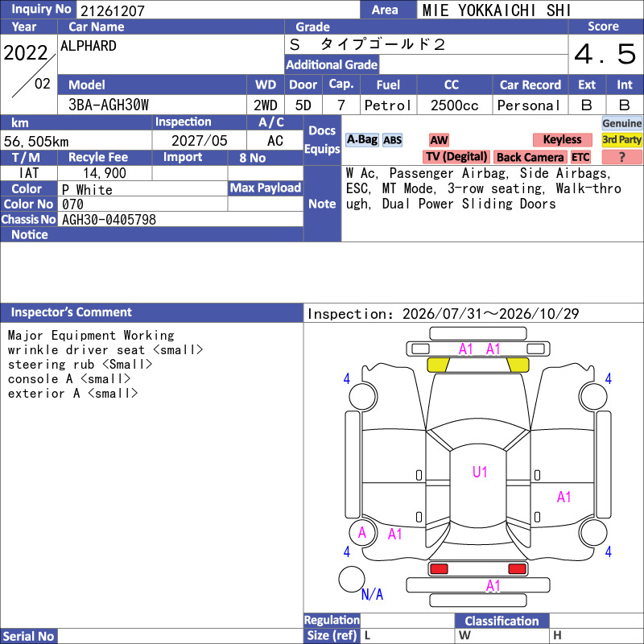Click the yellow 3rd Party badge
Image resolution: width=644 pixels, height=644 pixels.
pyautogui.click(x=621, y=139)
